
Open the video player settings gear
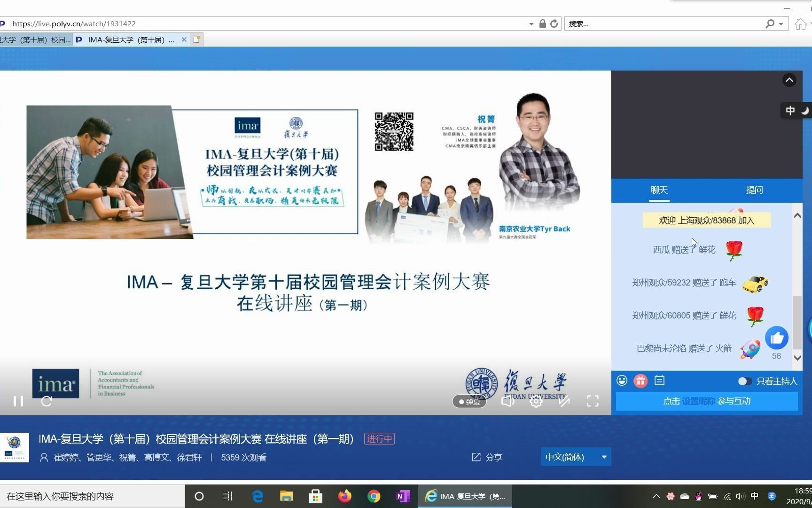(x=536, y=401)
